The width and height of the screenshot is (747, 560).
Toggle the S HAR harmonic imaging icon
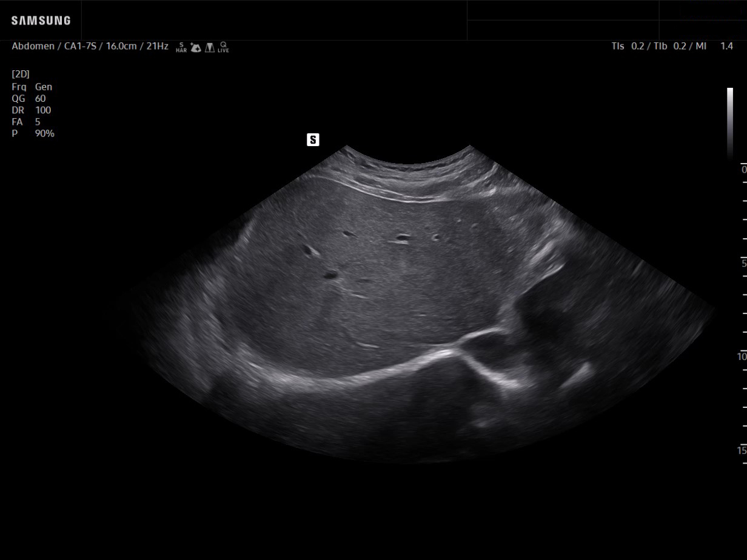click(x=181, y=47)
